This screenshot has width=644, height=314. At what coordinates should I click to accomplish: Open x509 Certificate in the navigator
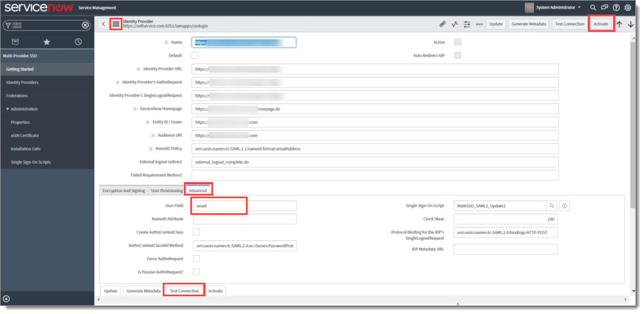[24, 136]
